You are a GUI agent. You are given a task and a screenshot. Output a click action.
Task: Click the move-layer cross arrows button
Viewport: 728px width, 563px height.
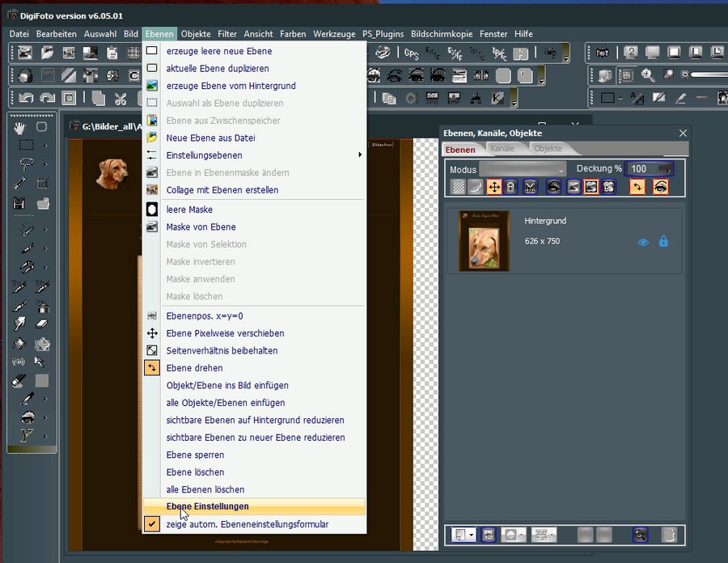pos(493,187)
